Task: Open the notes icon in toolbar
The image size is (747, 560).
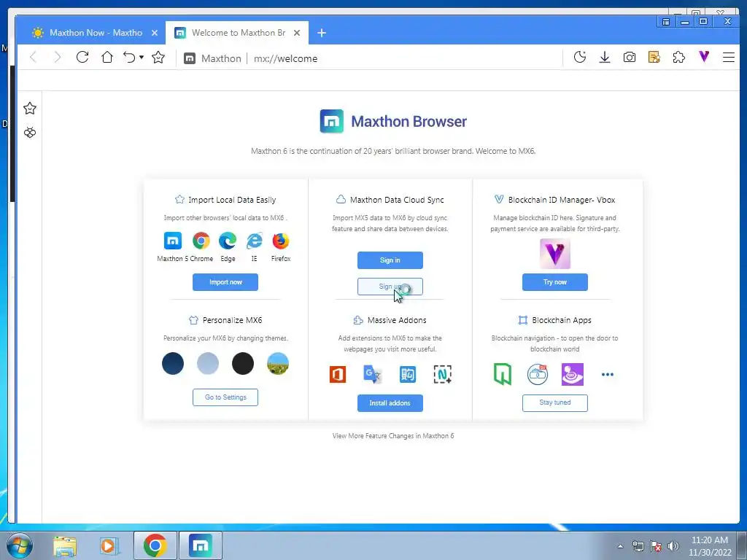Action: tap(654, 58)
